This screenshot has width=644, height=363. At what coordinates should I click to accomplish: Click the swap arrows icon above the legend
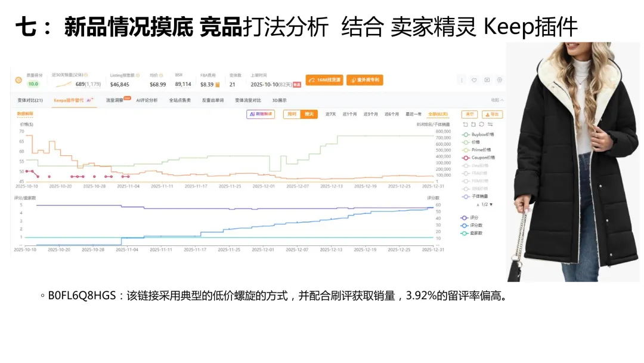[490, 124]
